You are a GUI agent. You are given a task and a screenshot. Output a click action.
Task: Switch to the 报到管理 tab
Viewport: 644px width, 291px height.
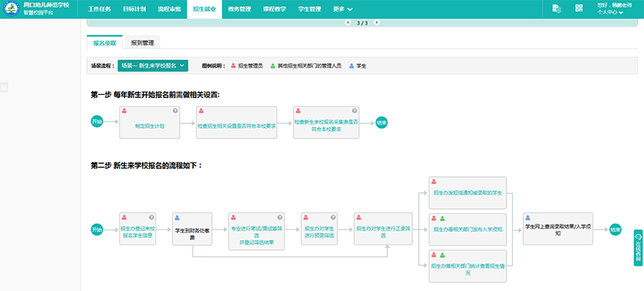[142, 43]
